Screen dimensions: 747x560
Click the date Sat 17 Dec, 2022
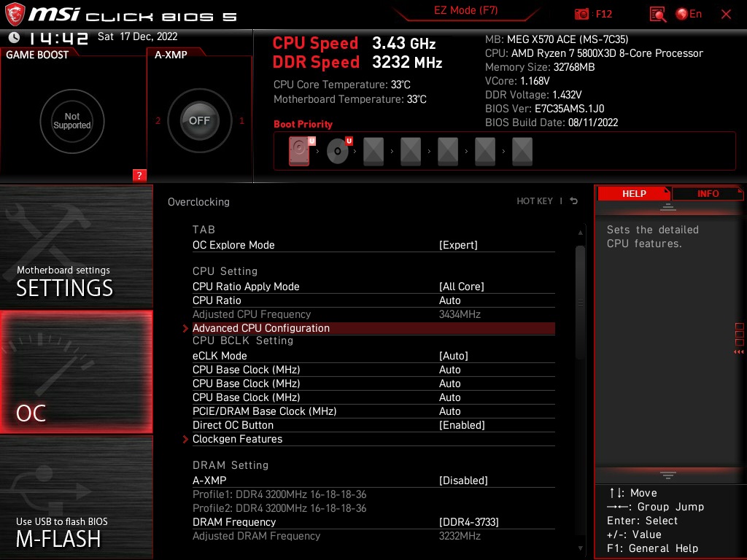coord(137,36)
